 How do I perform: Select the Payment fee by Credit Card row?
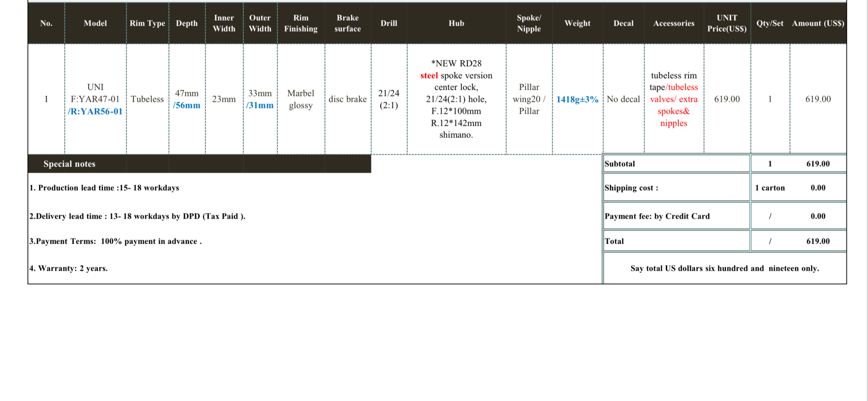tap(657, 216)
